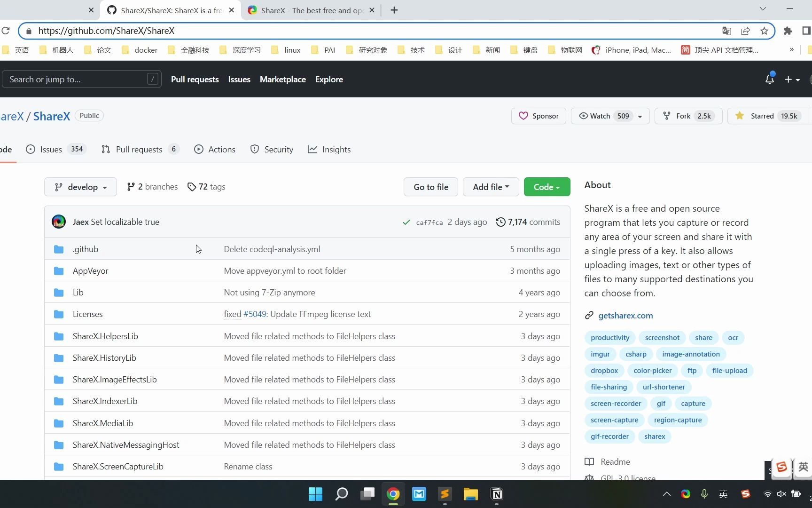Toggle the Starred button
Image resolution: width=812 pixels, height=508 pixels.
pyautogui.click(x=768, y=116)
